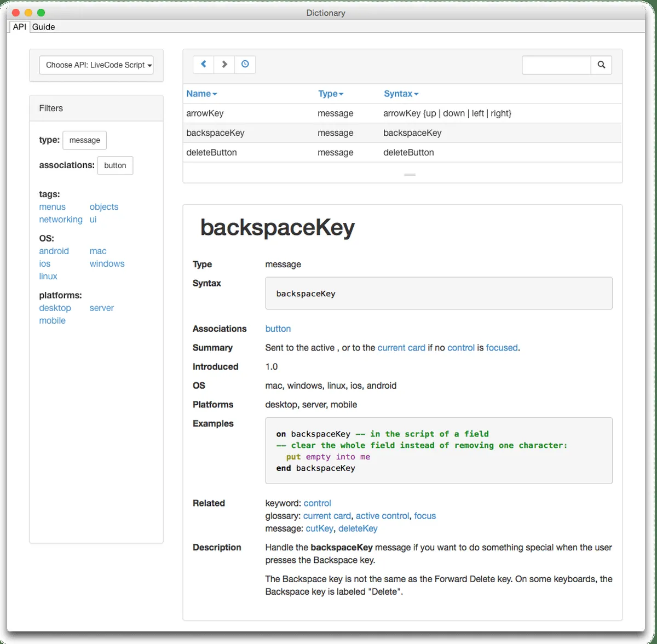Click the magnifying glass search button

pyautogui.click(x=601, y=65)
